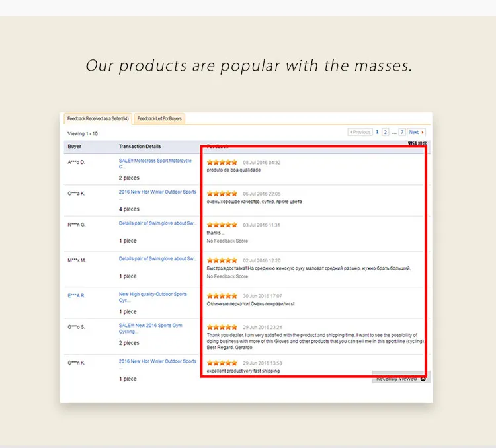Click star rating dated 03 Jul 2016
Image resolution: width=496 pixels, height=448 pixels.
(x=222, y=225)
